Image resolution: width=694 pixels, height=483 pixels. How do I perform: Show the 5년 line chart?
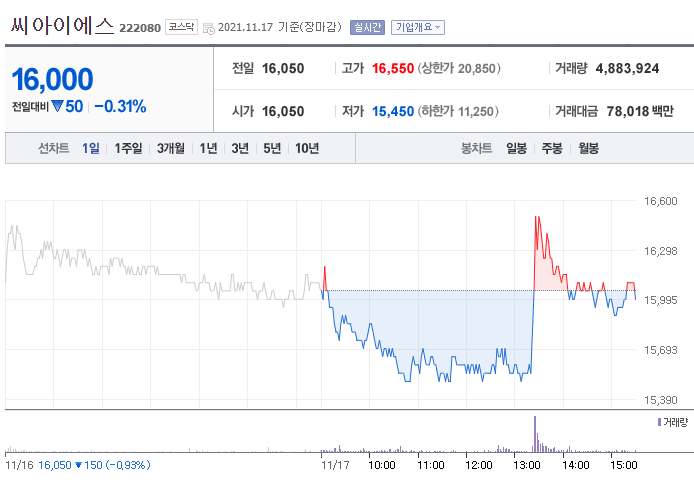[x=272, y=148]
